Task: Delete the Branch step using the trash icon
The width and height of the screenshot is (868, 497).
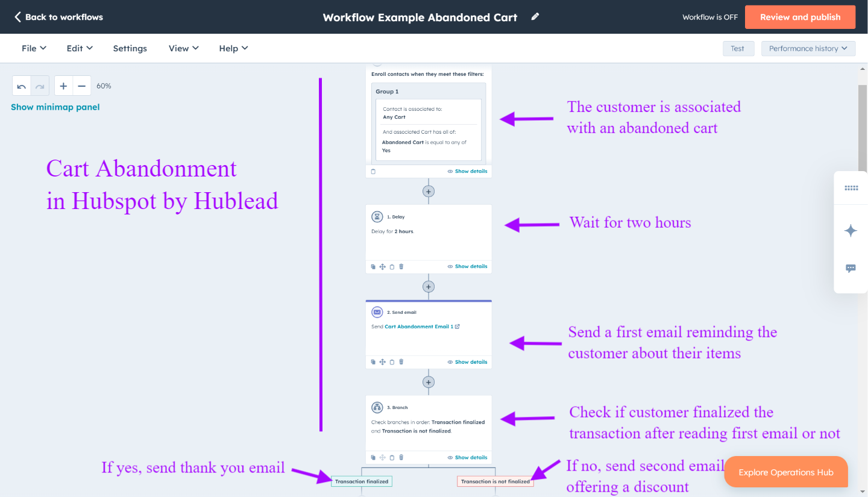Action: [401, 457]
